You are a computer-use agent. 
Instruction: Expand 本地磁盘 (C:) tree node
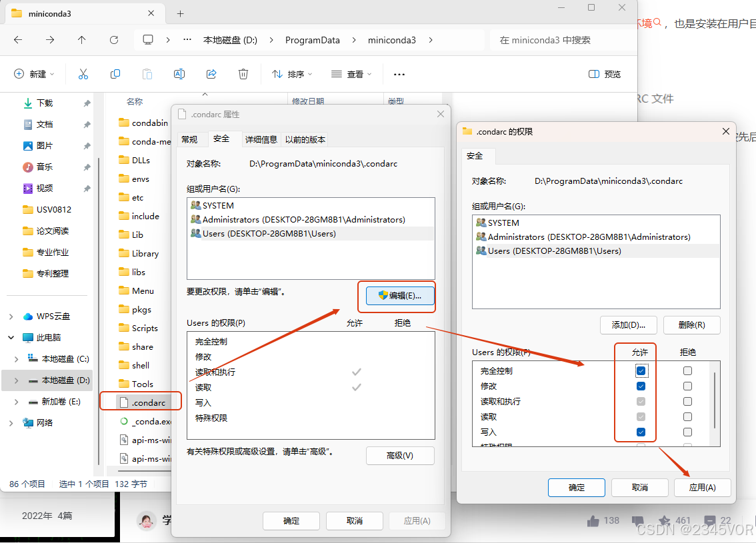(17, 359)
